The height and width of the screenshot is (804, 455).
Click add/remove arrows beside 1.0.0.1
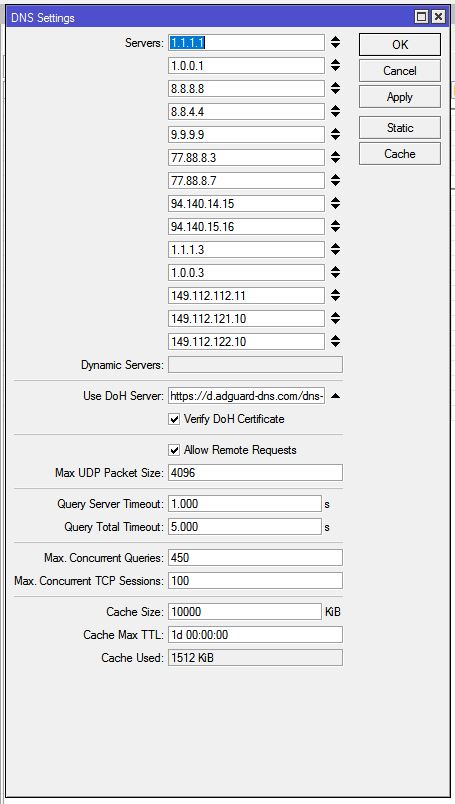(x=335, y=66)
